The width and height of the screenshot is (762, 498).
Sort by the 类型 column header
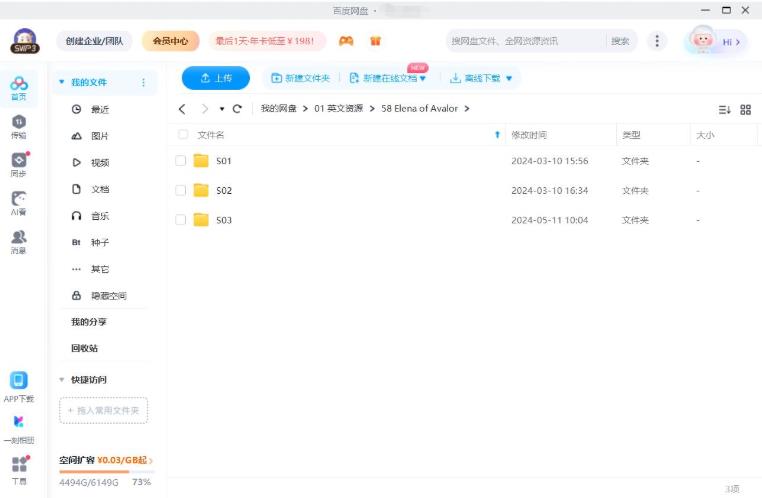[631, 135]
